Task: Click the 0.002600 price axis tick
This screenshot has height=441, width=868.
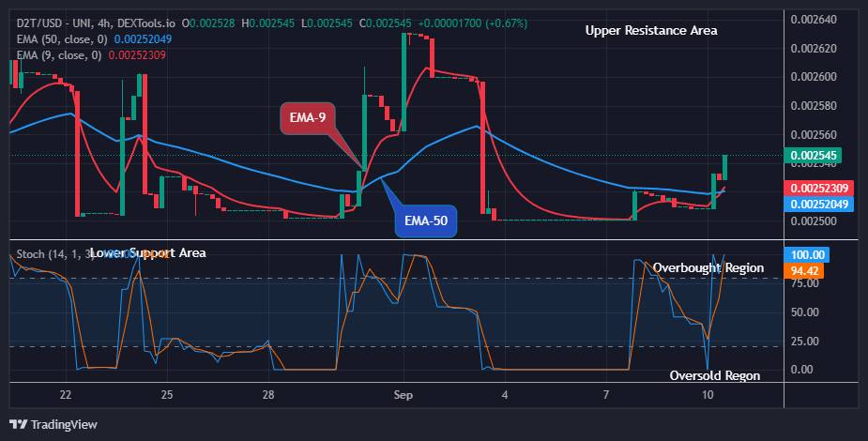Action: point(814,77)
